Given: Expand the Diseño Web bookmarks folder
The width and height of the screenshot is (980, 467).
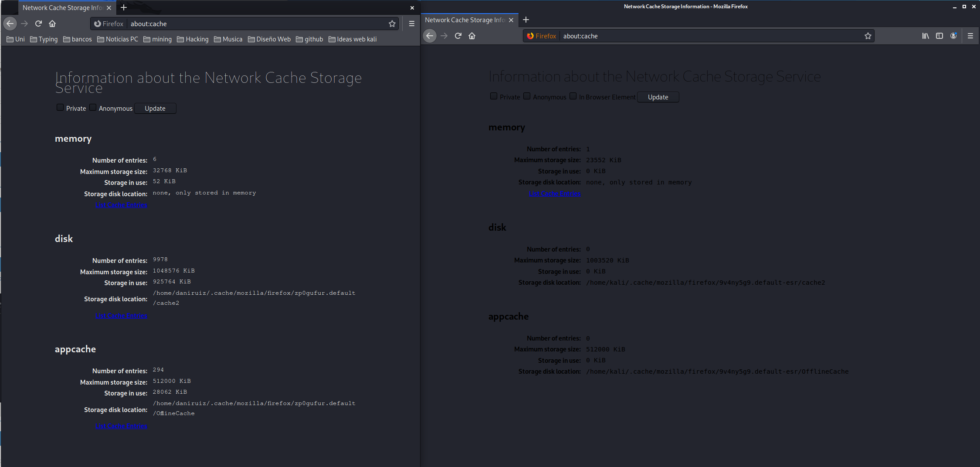Looking at the screenshot, I should [x=269, y=39].
